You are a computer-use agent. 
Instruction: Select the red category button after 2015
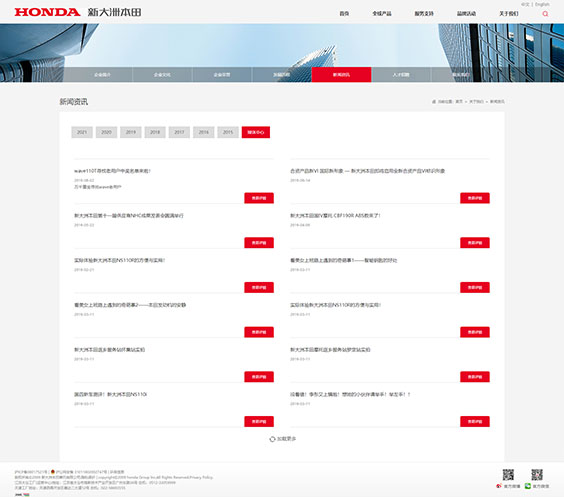point(256,132)
